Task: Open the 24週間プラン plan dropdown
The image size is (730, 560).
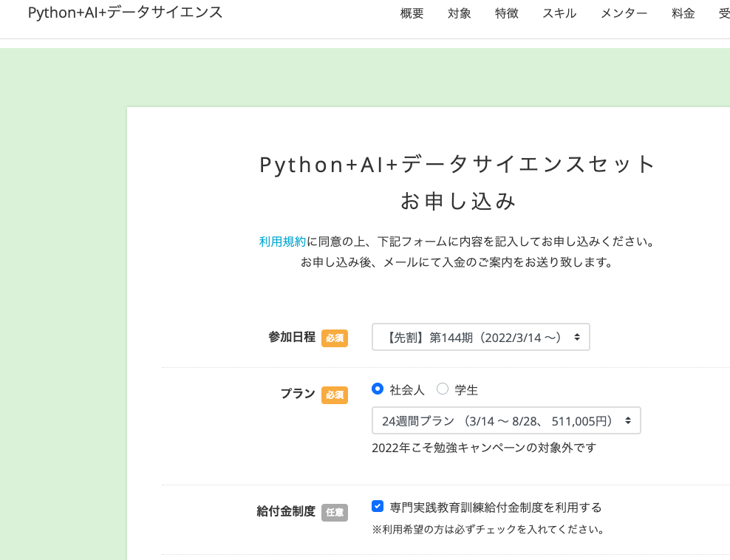Action: click(x=506, y=421)
